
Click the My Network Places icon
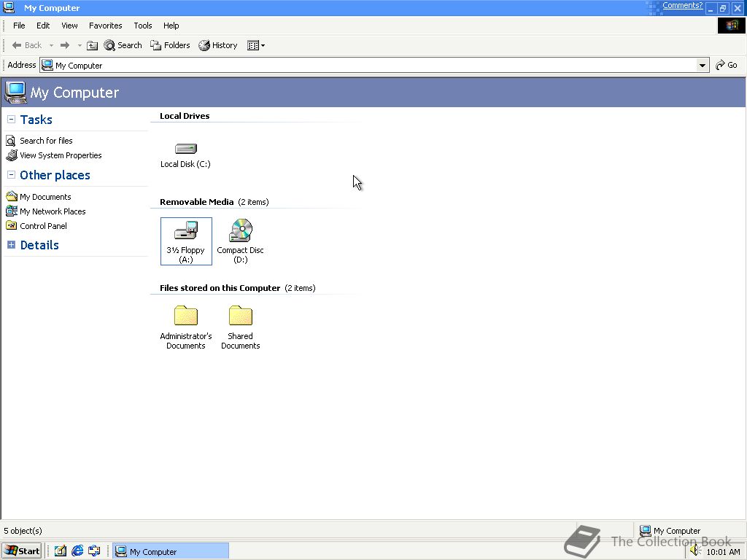12,211
